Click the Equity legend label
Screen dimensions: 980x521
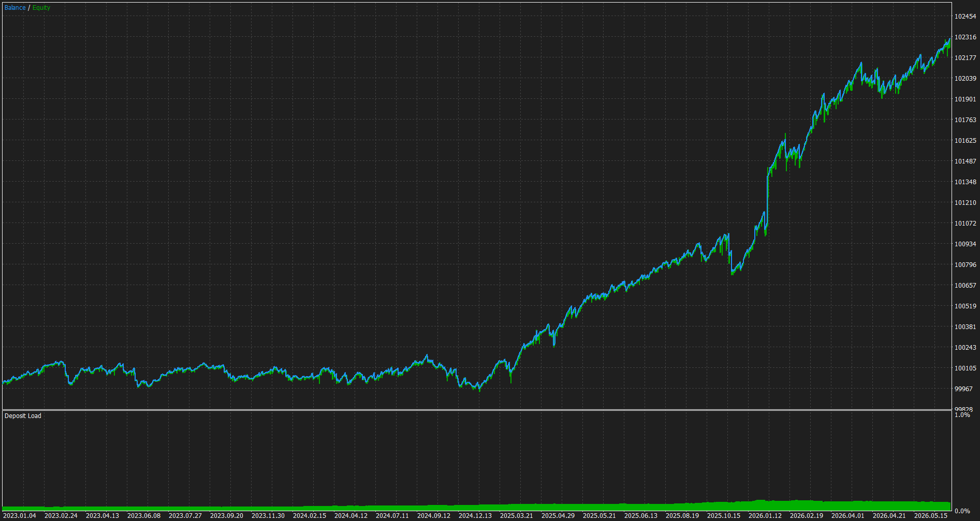point(41,8)
